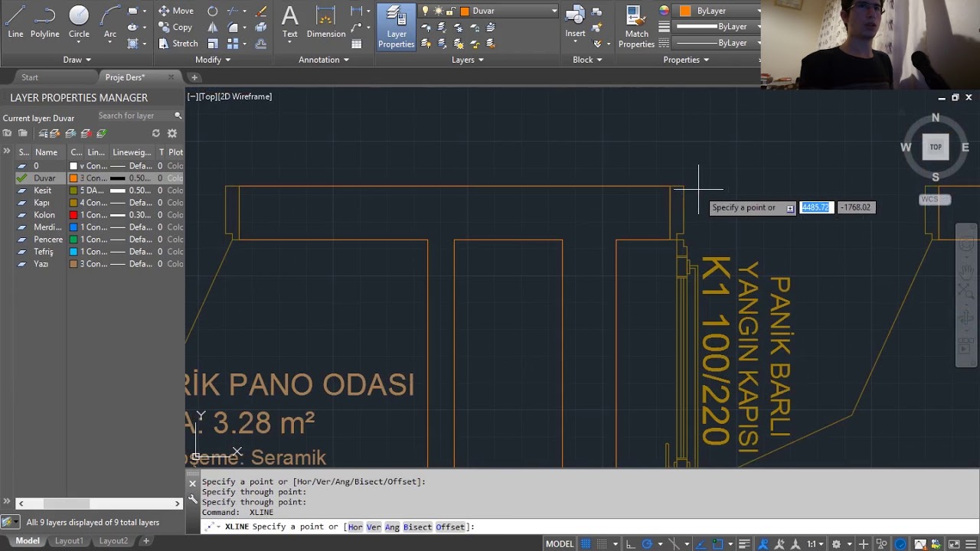Viewport: 980px width, 551px height.
Task: Expand the Properties panel dropdown
Action: [686, 60]
